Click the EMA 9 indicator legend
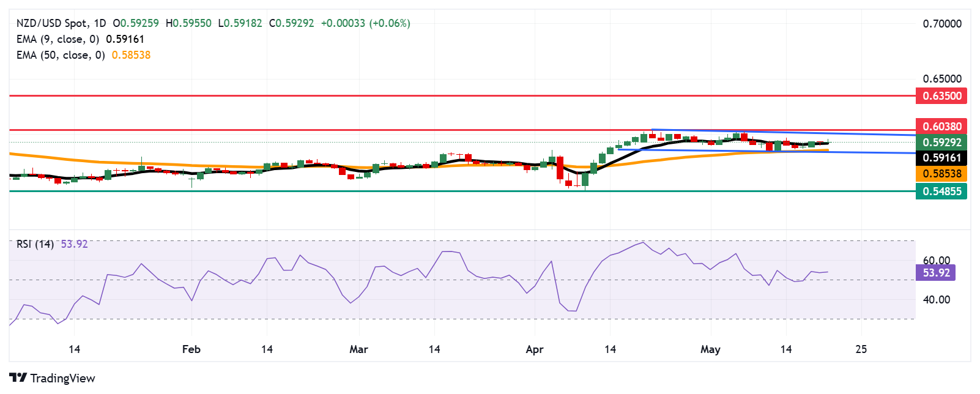 (x=58, y=39)
